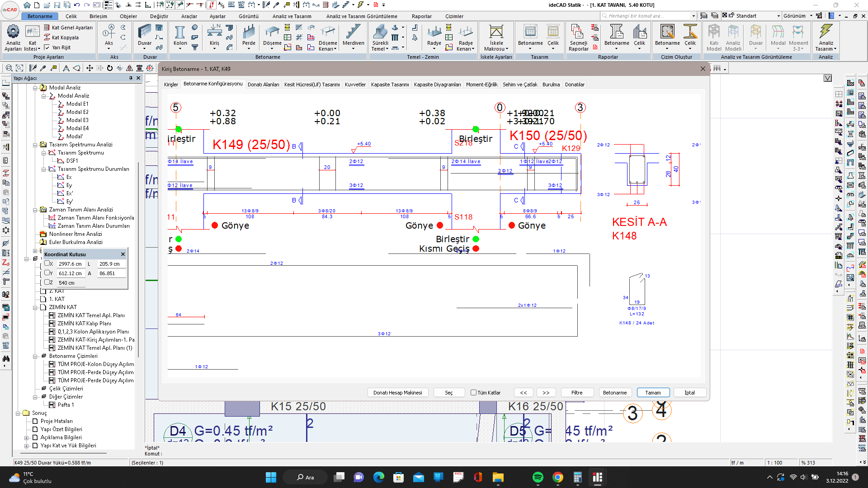Switch to the Kirişler tab

171,84
